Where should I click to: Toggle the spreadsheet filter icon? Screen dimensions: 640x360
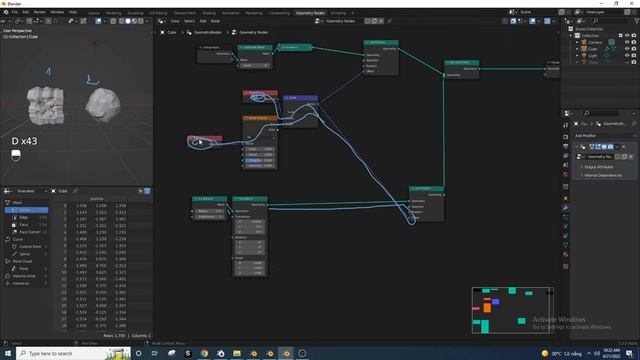(x=147, y=191)
